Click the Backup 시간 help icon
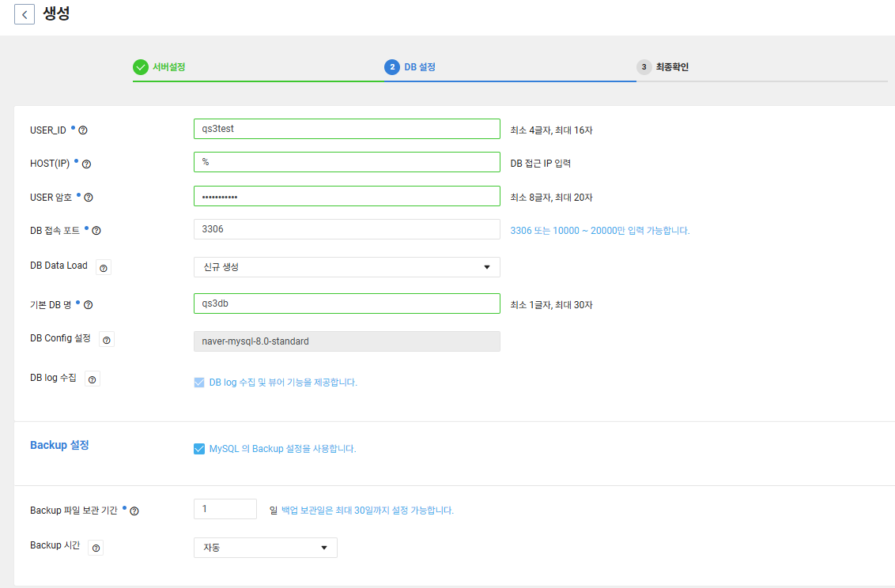This screenshot has width=895, height=588. (96, 548)
